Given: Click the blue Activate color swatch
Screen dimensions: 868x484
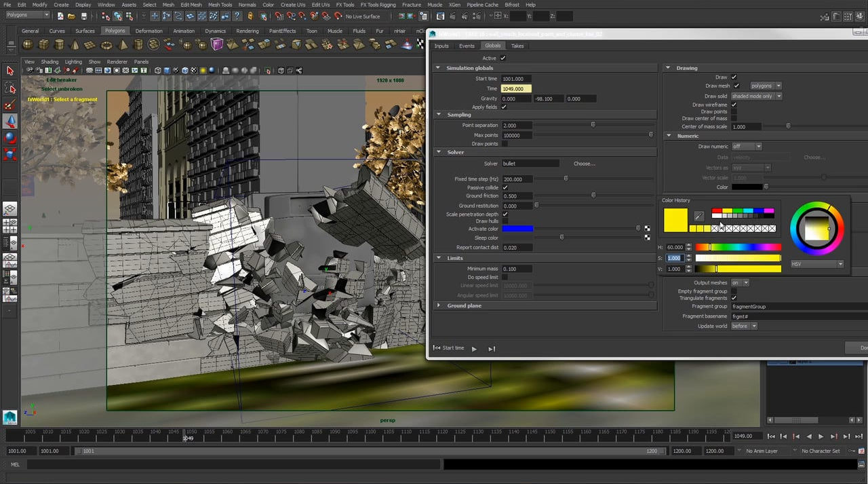Looking at the screenshot, I should 517,229.
